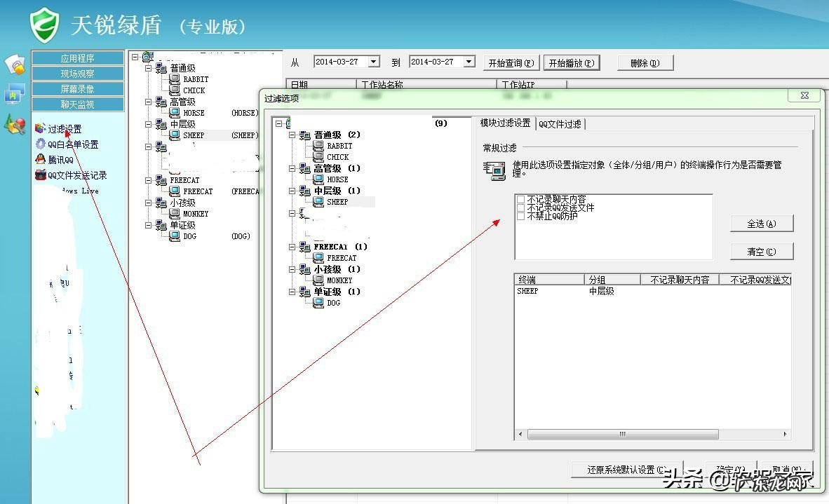
Task: Select the 聊天监视 menu button
Action: [79, 103]
